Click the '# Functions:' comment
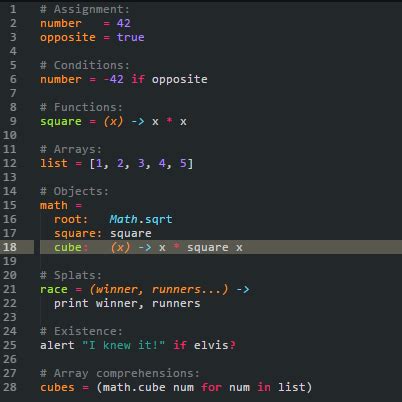The width and height of the screenshot is (402, 402). 81,107
